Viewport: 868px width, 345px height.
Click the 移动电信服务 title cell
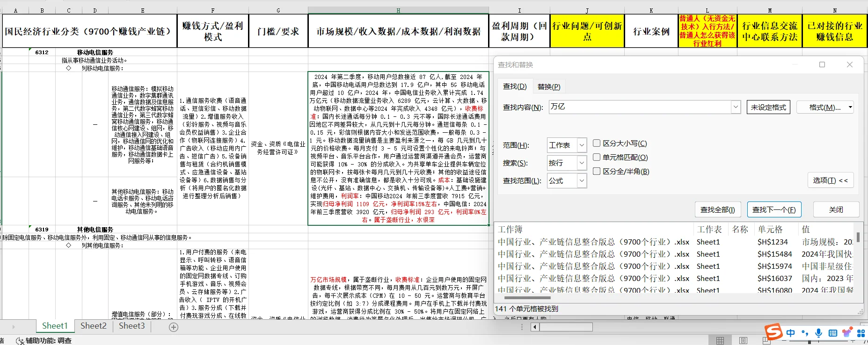point(95,52)
